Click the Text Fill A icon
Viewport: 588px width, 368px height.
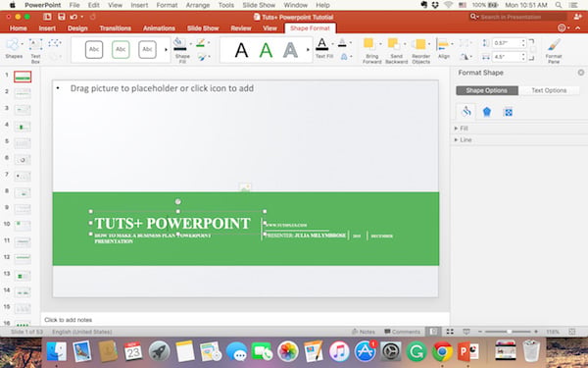click(321, 44)
